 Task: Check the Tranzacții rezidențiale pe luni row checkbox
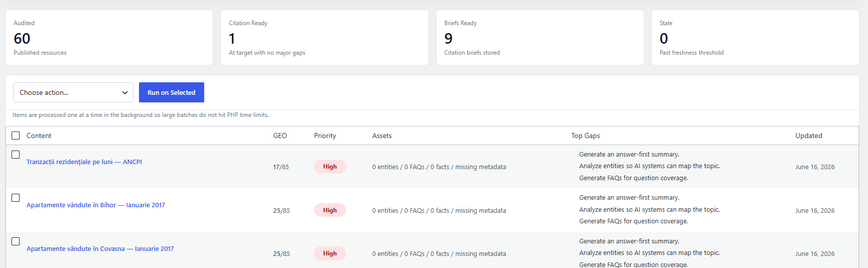tap(16, 155)
